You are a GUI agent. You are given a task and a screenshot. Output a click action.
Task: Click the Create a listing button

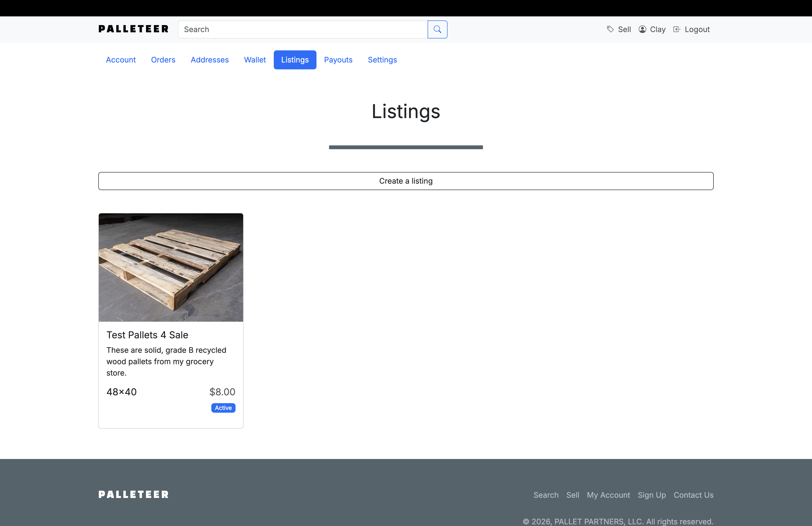click(406, 181)
